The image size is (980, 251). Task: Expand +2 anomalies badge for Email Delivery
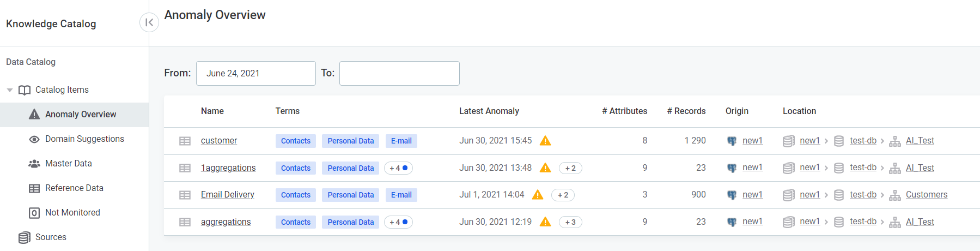coord(563,195)
